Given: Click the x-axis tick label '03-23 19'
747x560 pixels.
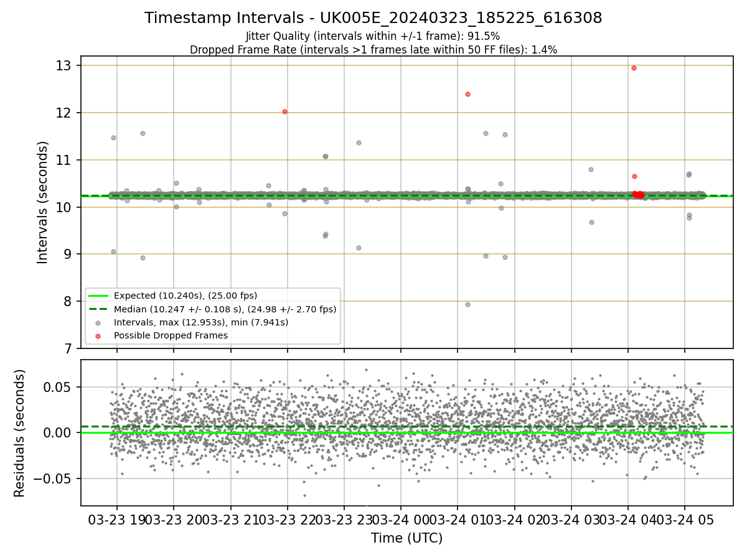Looking at the screenshot, I should click(116, 519).
